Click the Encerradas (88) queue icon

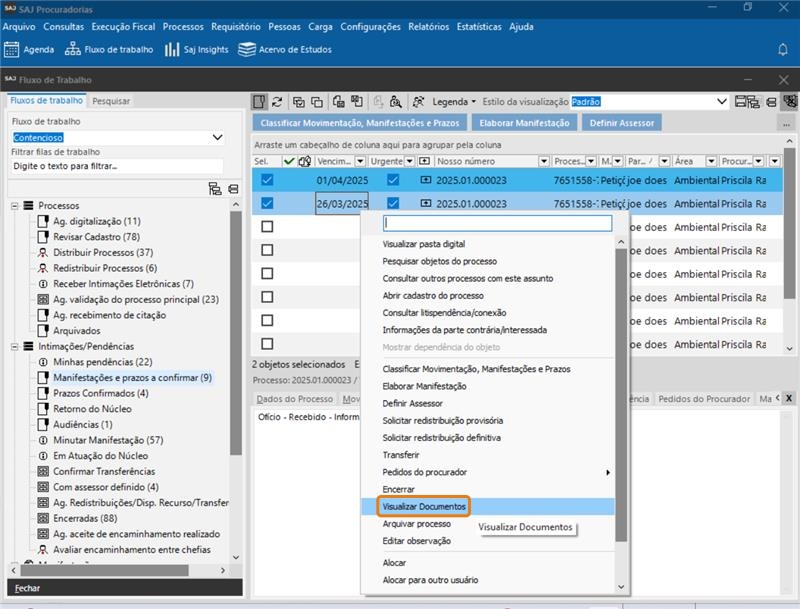tap(43, 518)
